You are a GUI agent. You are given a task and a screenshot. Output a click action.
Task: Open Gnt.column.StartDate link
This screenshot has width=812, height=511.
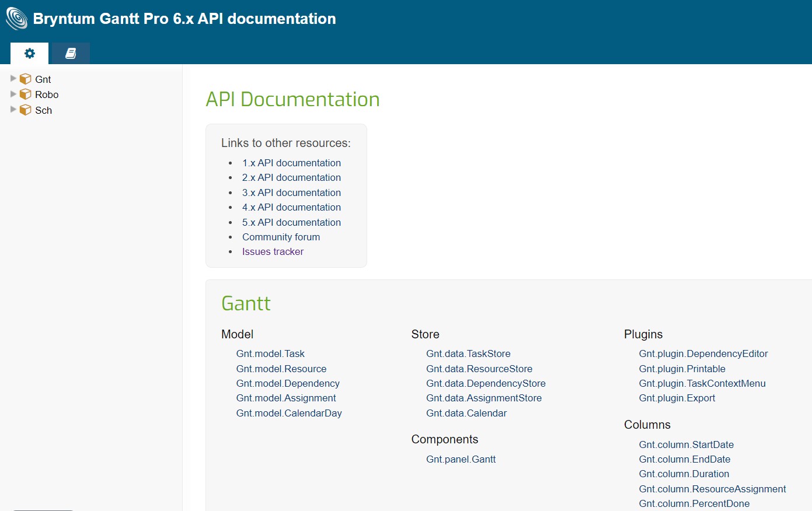point(686,444)
